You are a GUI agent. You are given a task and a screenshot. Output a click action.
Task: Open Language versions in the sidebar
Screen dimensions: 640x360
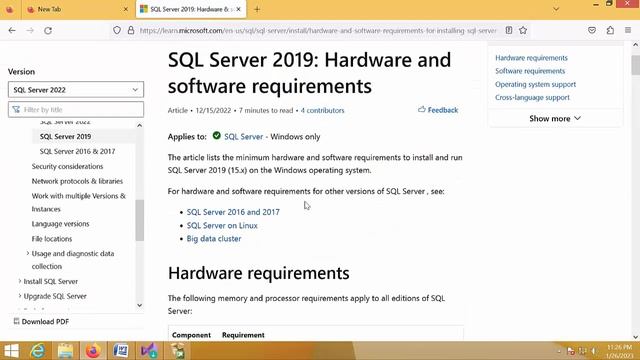click(60, 224)
